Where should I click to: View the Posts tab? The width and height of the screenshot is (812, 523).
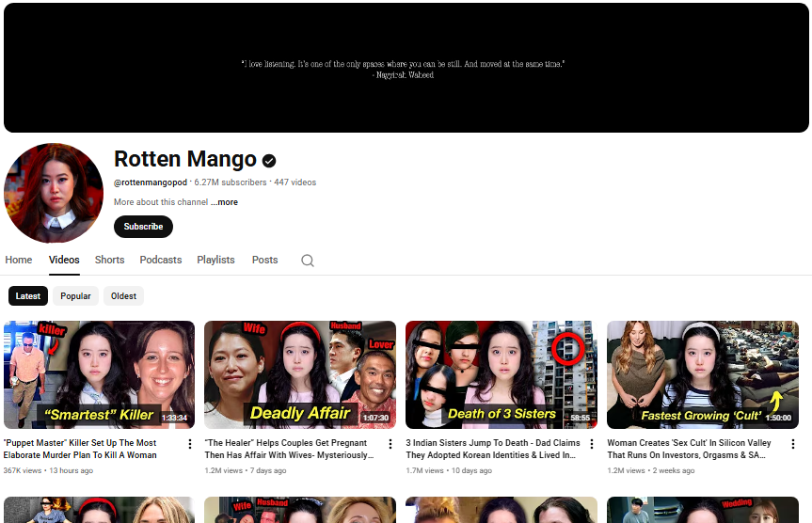coord(264,260)
